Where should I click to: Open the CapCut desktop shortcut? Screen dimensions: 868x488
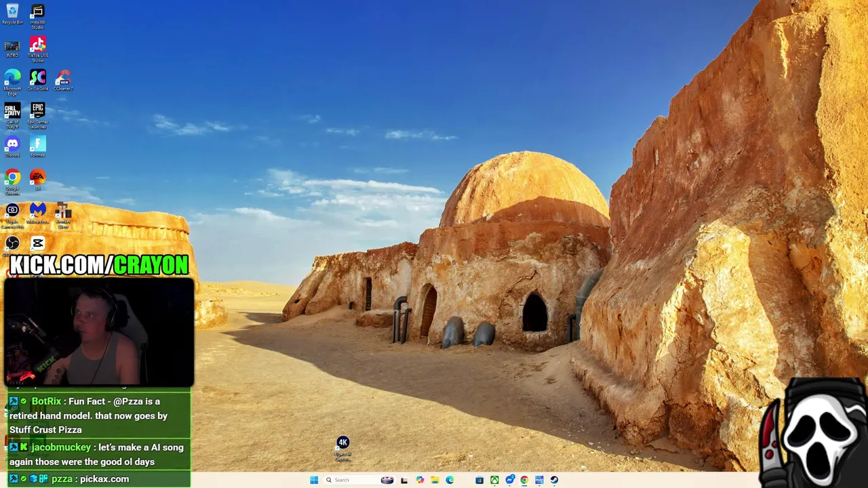37,243
